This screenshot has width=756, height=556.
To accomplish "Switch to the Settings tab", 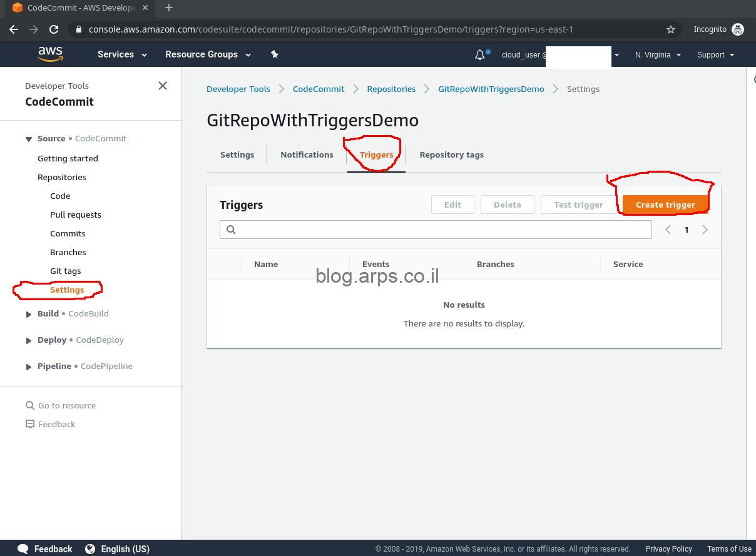I will pyautogui.click(x=237, y=154).
